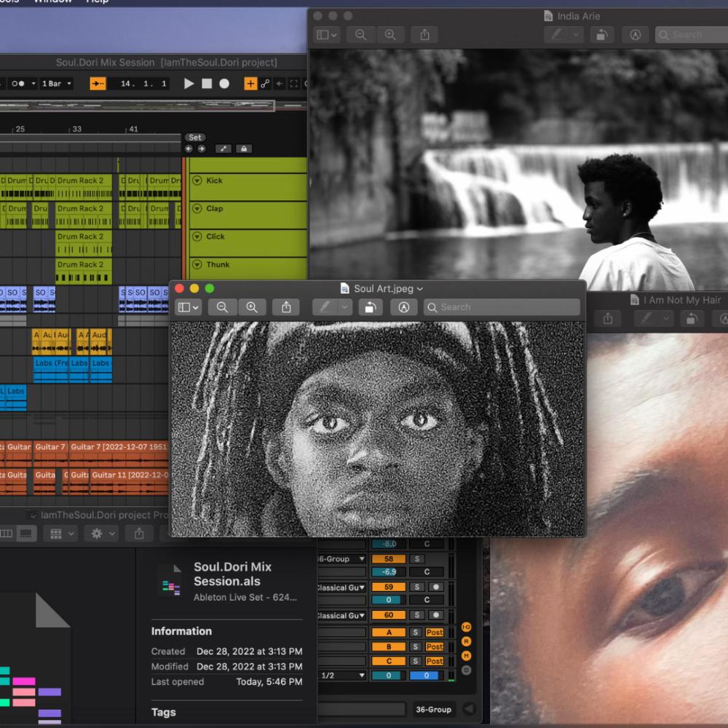Click Annotate circle icon in Soul Art.jpeg toolbar
728x728 pixels.
403,307
